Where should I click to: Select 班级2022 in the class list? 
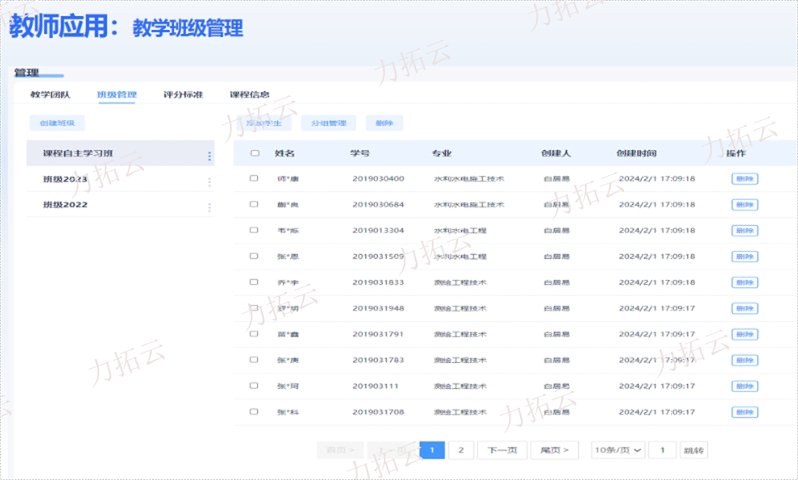tap(121, 205)
